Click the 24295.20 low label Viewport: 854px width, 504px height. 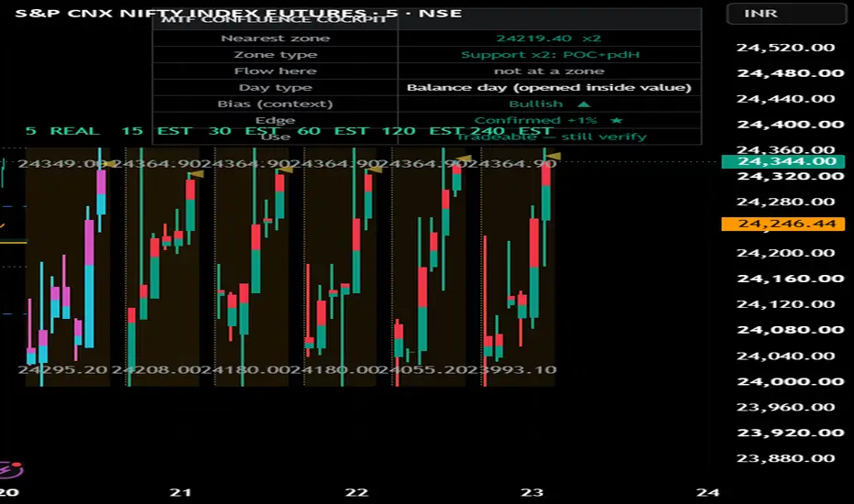(62, 370)
